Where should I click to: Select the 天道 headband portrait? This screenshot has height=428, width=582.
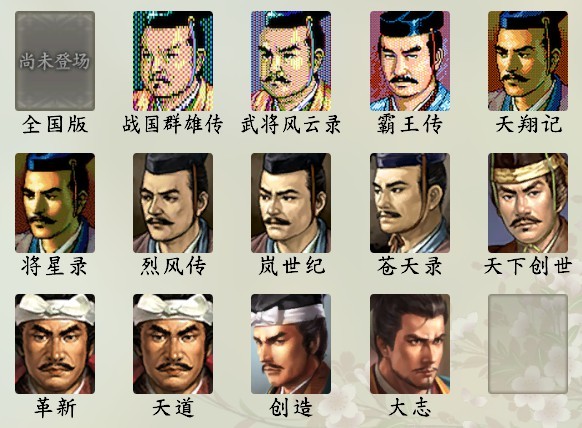coord(173,344)
